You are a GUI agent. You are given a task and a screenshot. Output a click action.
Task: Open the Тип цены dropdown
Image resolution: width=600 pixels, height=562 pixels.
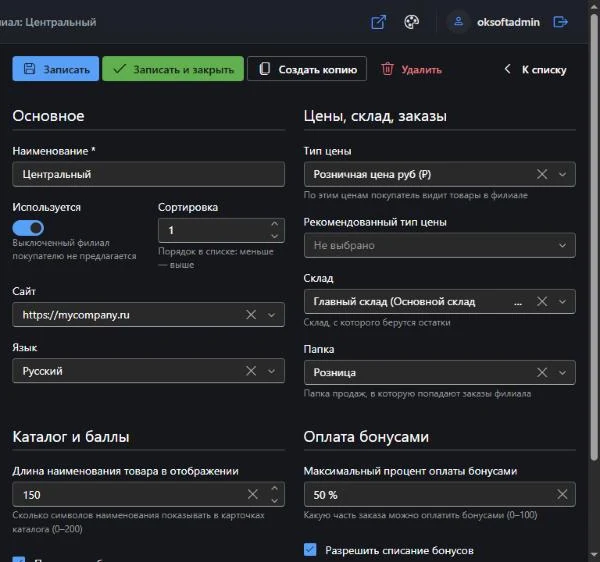562,174
